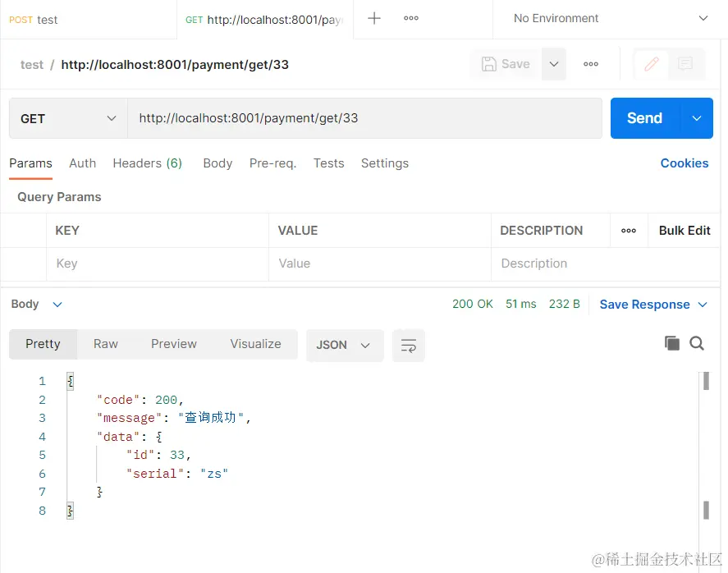Click the "serial" key in the response
The width and height of the screenshot is (728, 573).
pos(155,474)
